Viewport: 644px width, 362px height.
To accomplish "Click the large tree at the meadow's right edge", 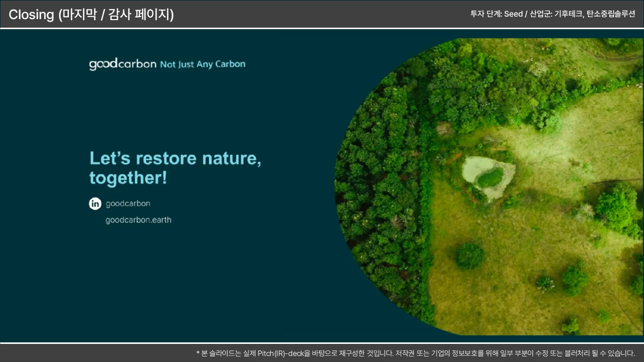I will [x=617, y=205].
